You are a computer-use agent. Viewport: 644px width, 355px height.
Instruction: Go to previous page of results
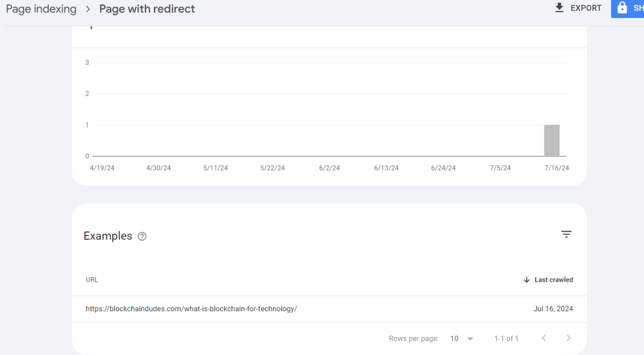pyautogui.click(x=544, y=338)
